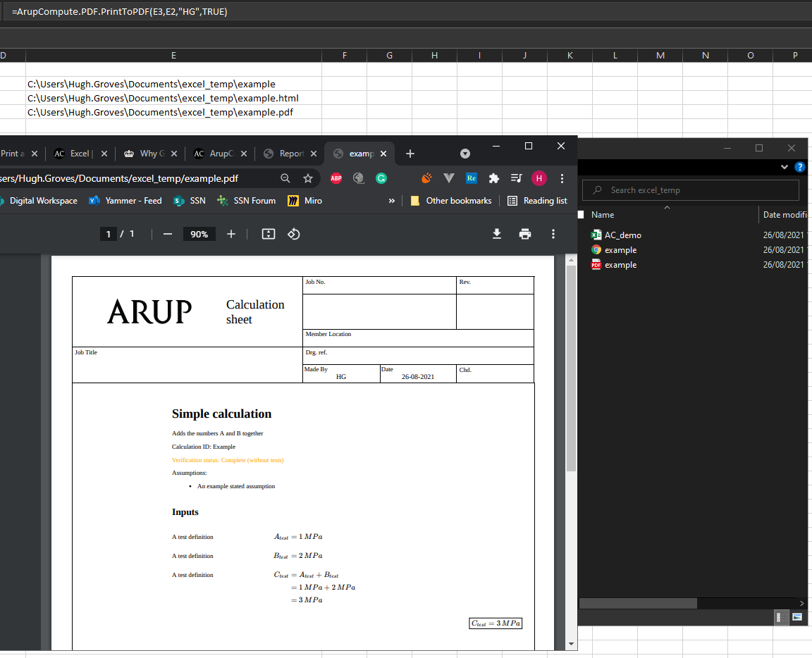Open Chrome zoom magnifier in address bar
Screen dimensions: 812x658
pos(285,179)
